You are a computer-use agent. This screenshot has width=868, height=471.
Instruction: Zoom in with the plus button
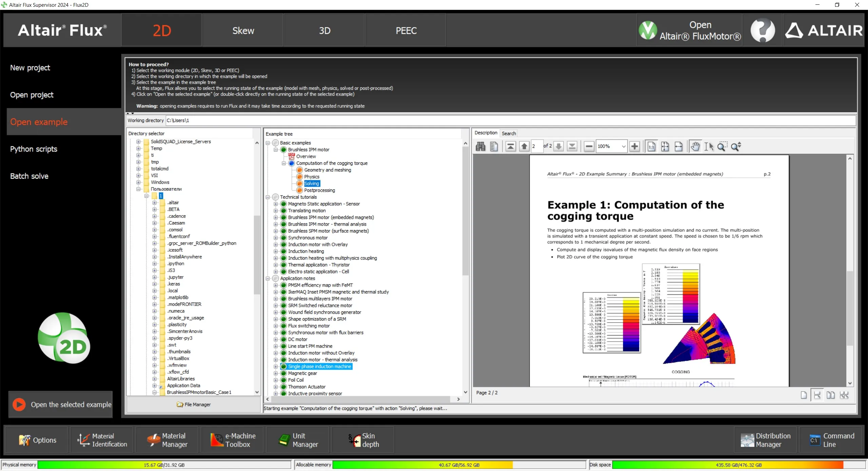coord(635,146)
